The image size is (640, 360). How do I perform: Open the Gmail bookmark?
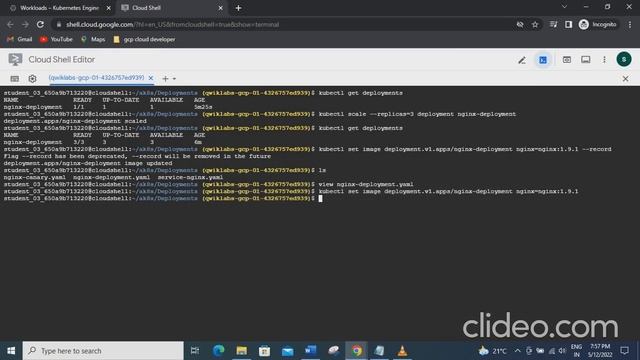coord(20,40)
